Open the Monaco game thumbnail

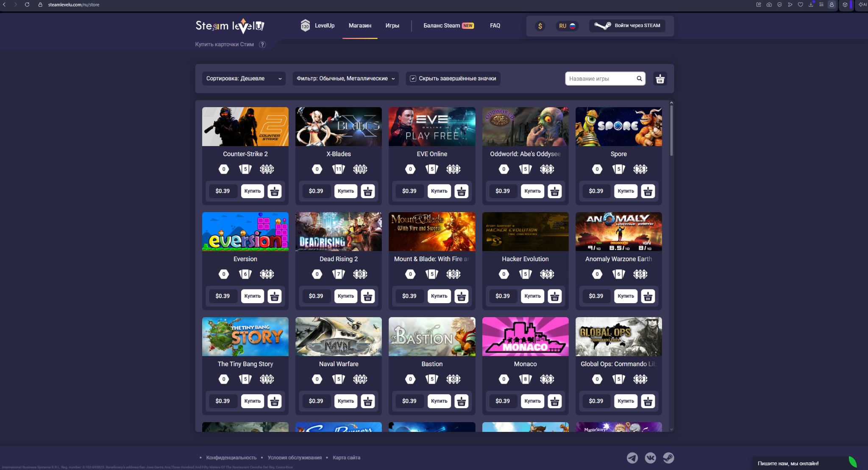pyautogui.click(x=525, y=337)
